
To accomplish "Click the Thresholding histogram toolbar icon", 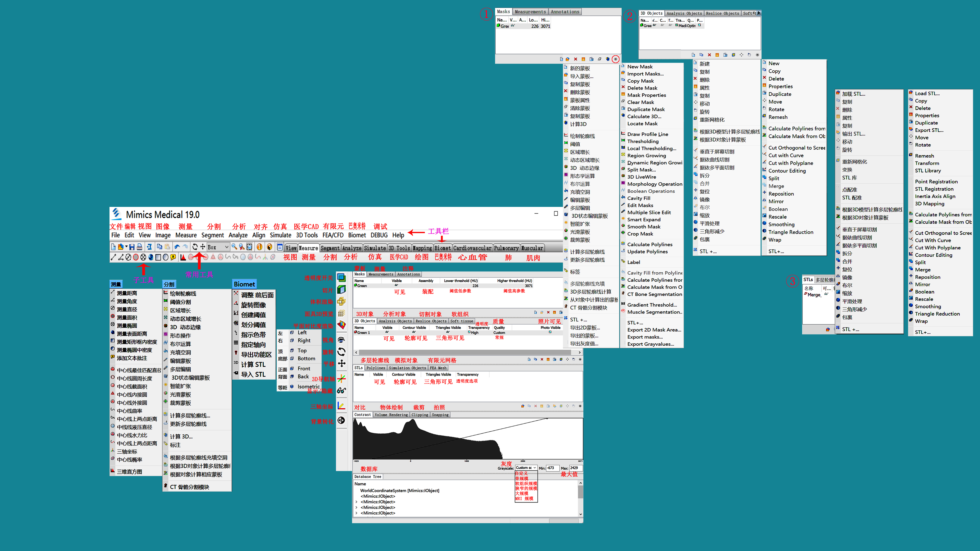I will click(x=183, y=257).
